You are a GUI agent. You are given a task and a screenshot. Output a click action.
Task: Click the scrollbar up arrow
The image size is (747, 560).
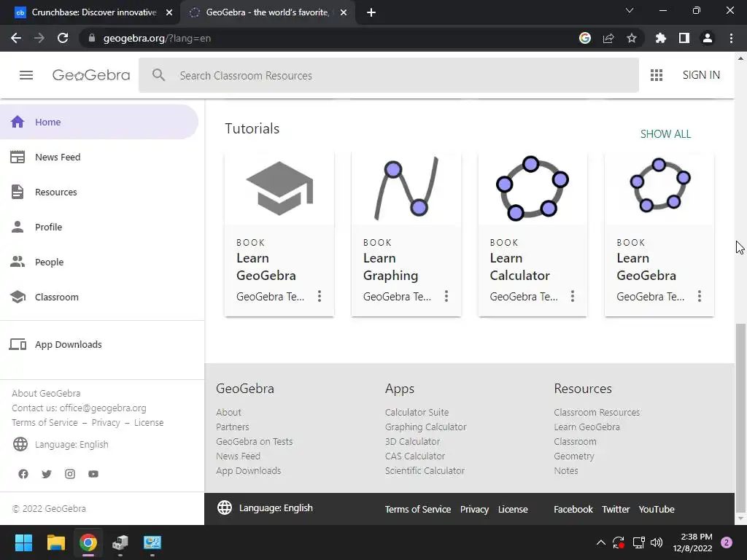point(740,58)
